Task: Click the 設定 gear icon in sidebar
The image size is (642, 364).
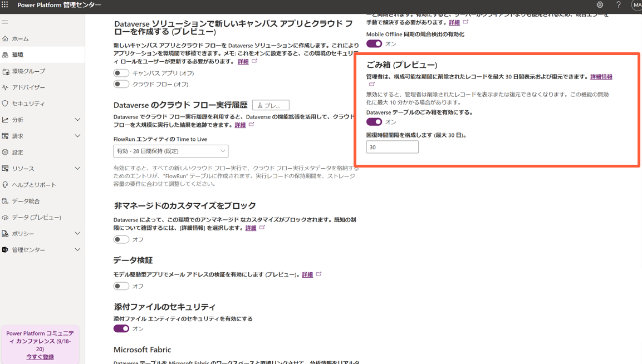Action: [6, 153]
